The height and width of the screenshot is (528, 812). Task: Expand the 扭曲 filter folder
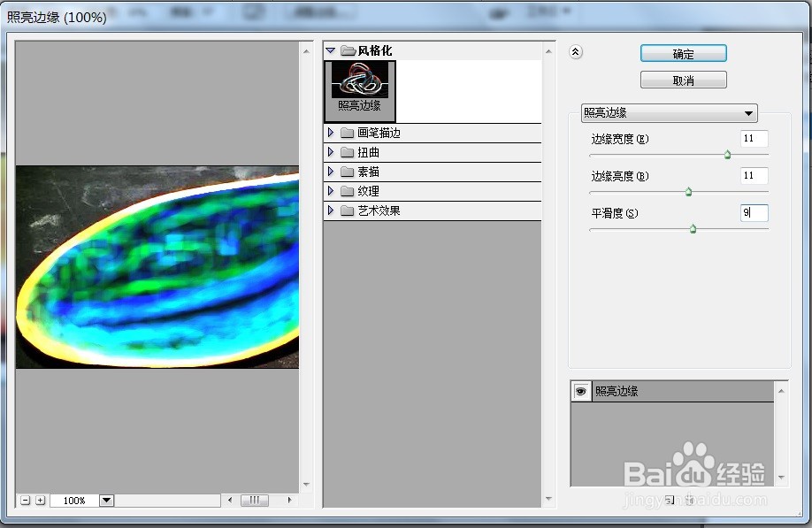point(331,152)
